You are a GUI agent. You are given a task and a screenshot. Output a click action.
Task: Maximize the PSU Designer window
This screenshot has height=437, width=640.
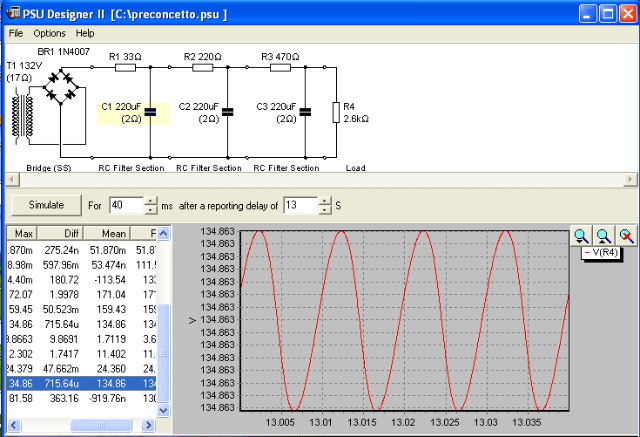607,14
